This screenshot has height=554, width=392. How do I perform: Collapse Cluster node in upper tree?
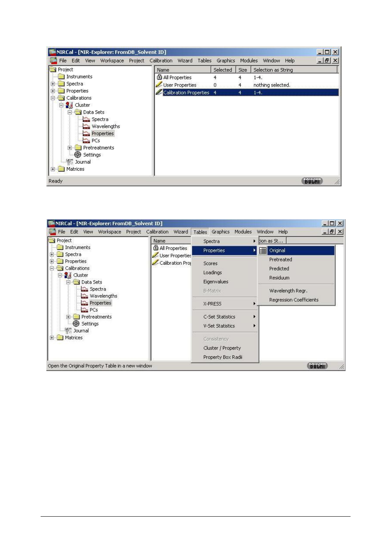pyautogui.click(x=61, y=105)
